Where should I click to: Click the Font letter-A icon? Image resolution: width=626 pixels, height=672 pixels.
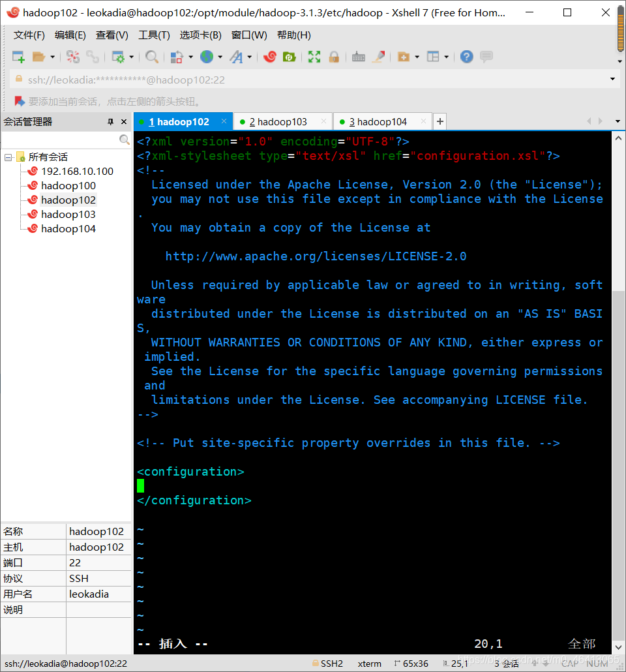(236, 57)
